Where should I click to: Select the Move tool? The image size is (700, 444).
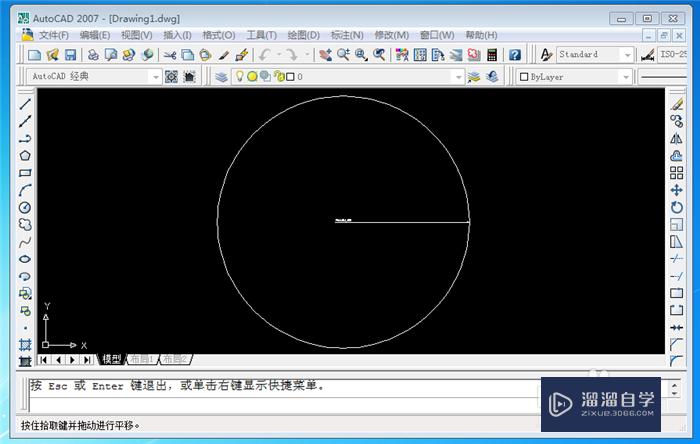tap(676, 190)
